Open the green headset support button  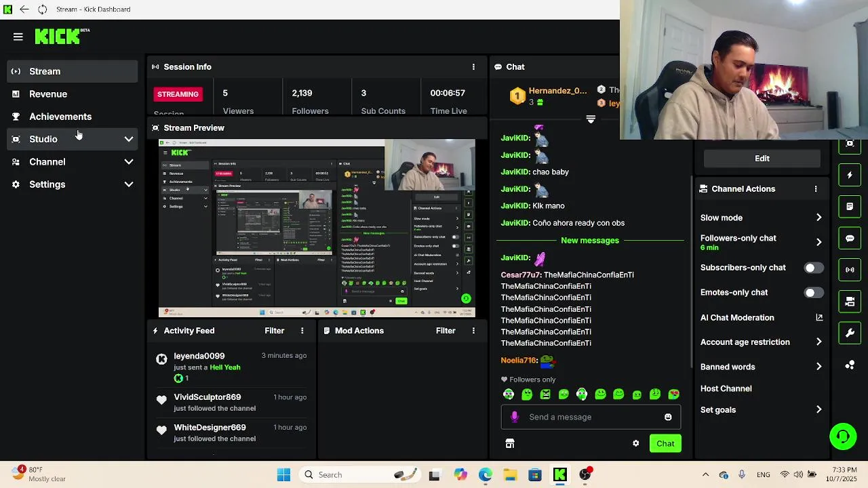[x=843, y=436]
